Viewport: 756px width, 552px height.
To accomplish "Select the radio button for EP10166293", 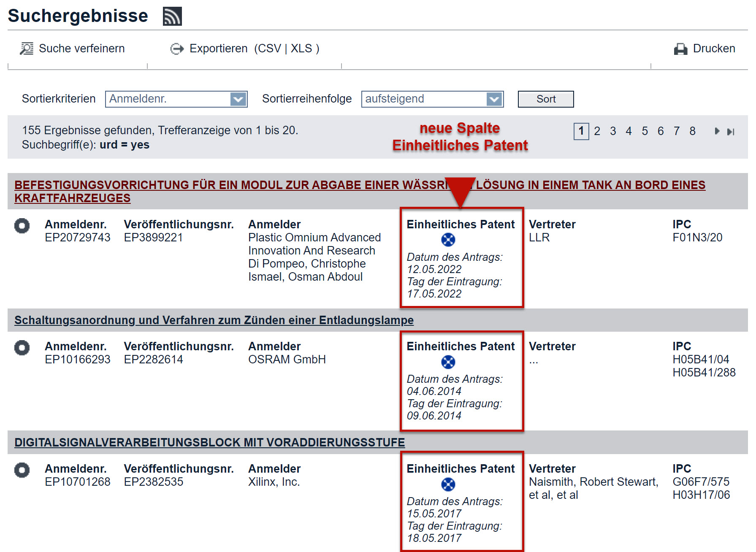I will point(22,348).
